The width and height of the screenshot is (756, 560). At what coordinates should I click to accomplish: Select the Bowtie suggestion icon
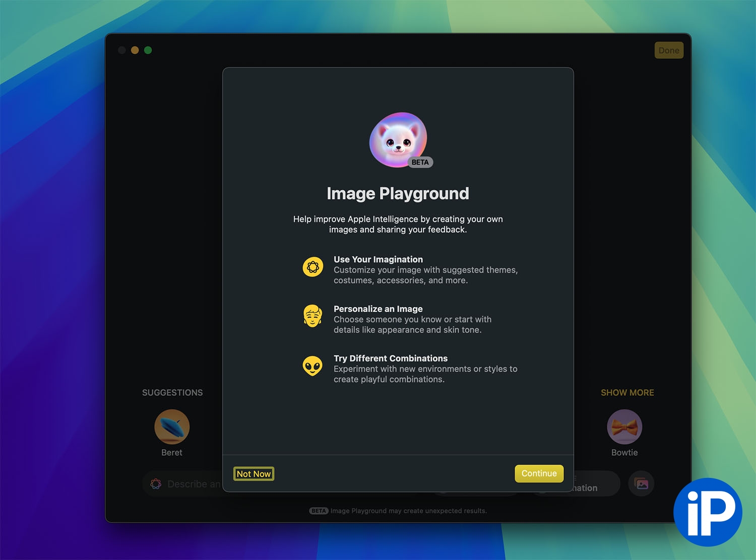pos(624,427)
